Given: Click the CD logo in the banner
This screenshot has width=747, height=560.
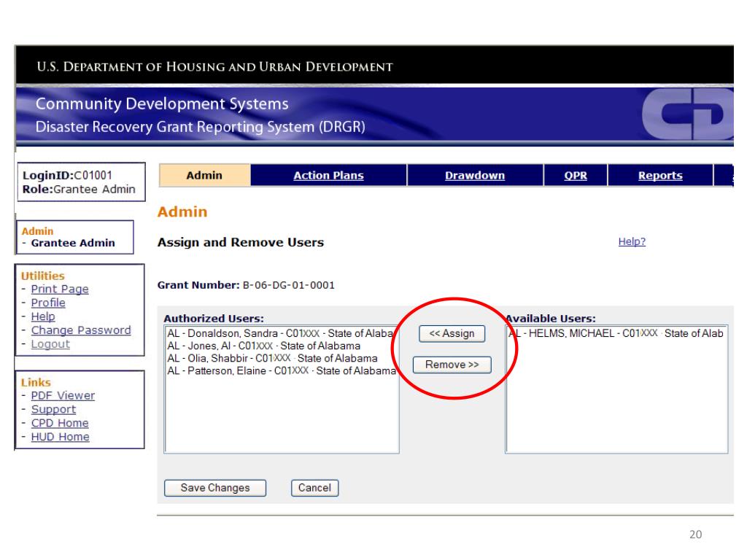Looking at the screenshot, I should point(688,114).
